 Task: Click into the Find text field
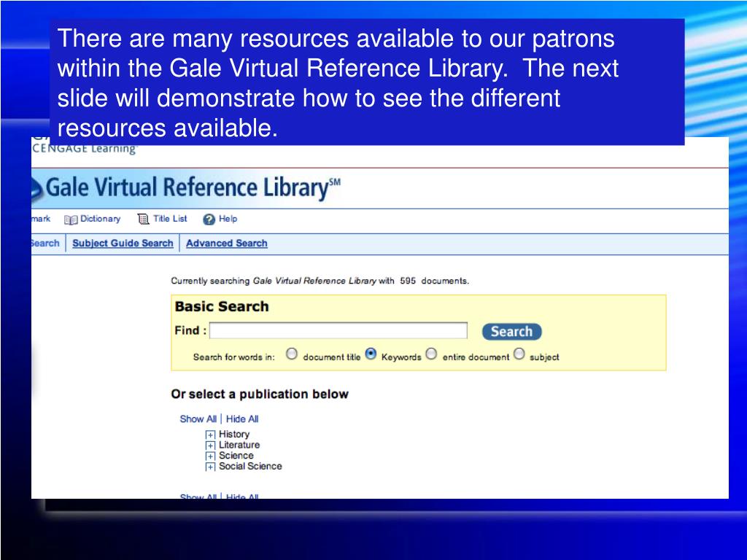pyautogui.click(x=338, y=330)
